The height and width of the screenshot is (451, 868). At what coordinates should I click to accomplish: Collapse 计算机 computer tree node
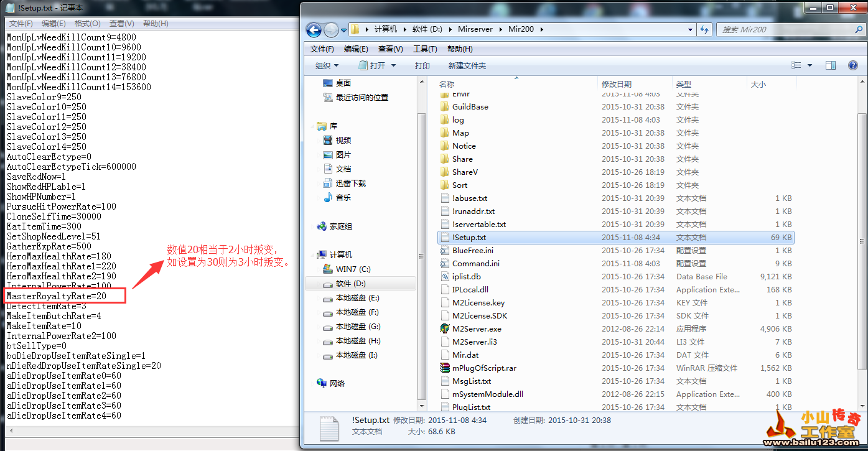tap(312, 254)
